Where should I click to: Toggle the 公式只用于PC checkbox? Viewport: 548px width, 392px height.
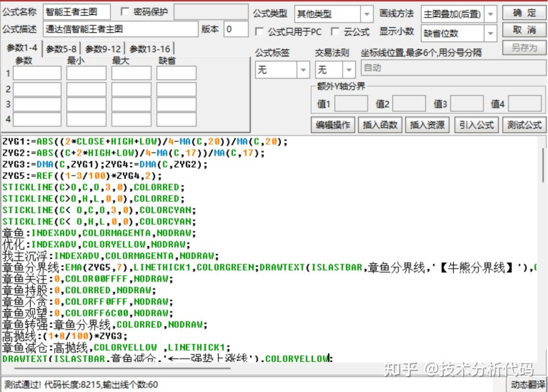tap(259, 32)
